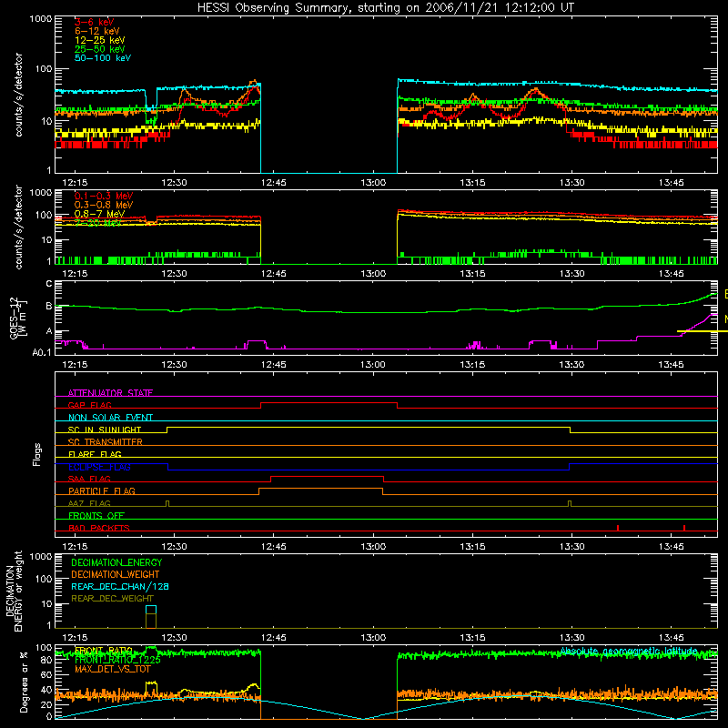Pick the "FRONTS_OFF" flag label

96,515
